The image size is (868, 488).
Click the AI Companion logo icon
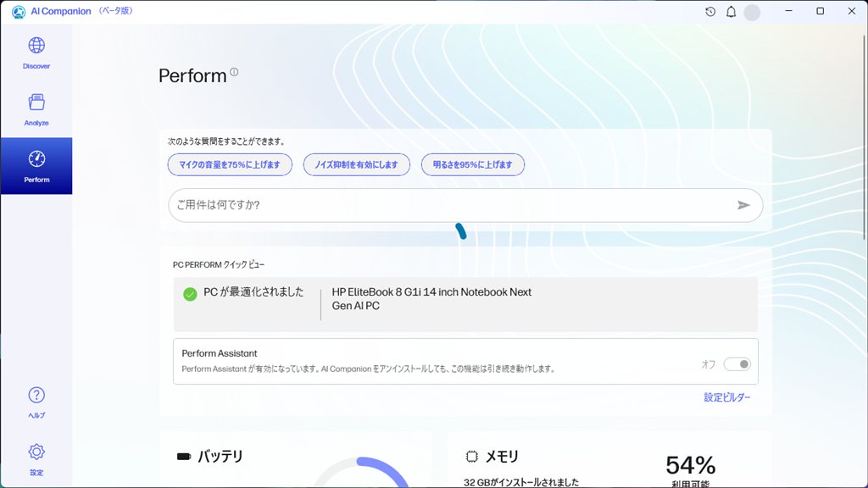19,12
